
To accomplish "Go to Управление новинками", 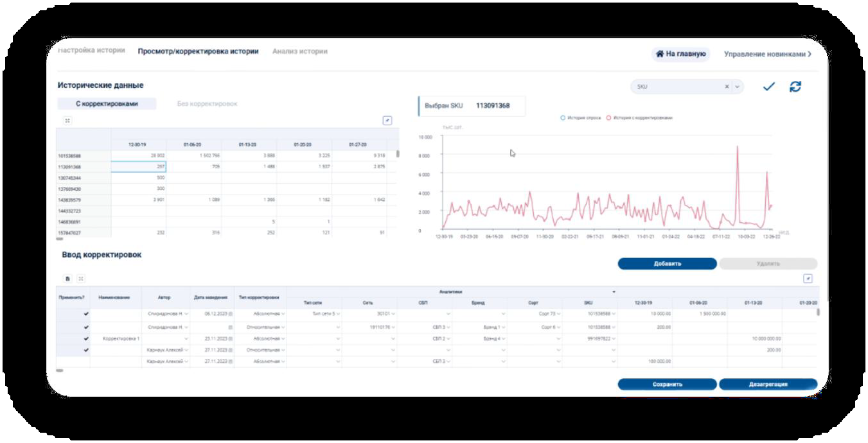I will pyautogui.click(x=767, y=55).
